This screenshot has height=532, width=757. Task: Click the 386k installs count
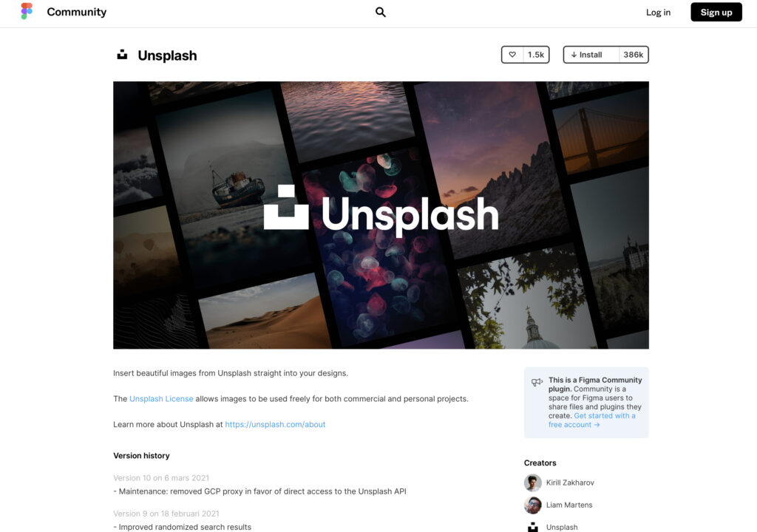click(633, 55)
